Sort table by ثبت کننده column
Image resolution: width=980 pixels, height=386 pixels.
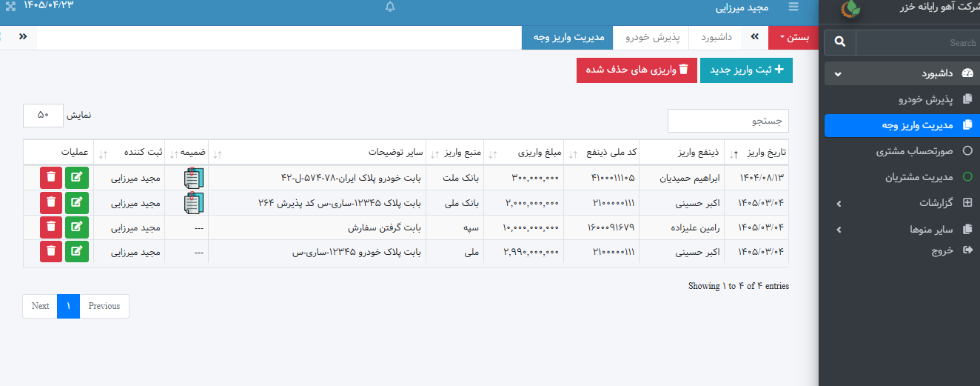click(x=130, y=153)
